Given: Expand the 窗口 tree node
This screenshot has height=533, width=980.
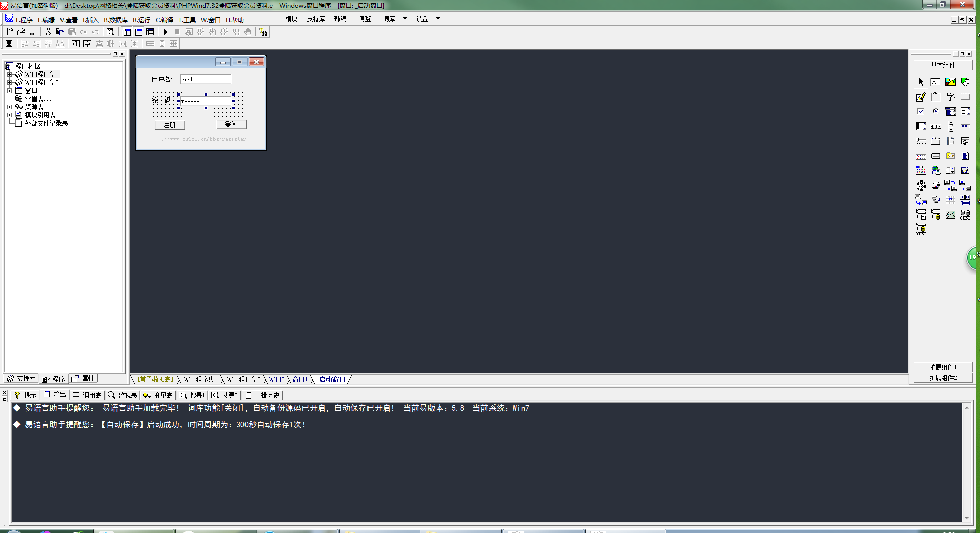Looking at the screenshot, I should point(9,91).
